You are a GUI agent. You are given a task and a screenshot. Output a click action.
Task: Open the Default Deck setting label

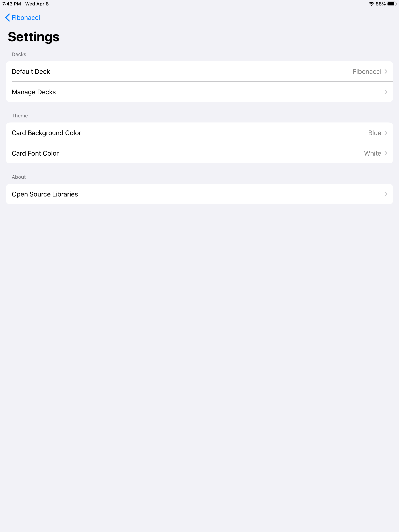click(x=31, y=71)
